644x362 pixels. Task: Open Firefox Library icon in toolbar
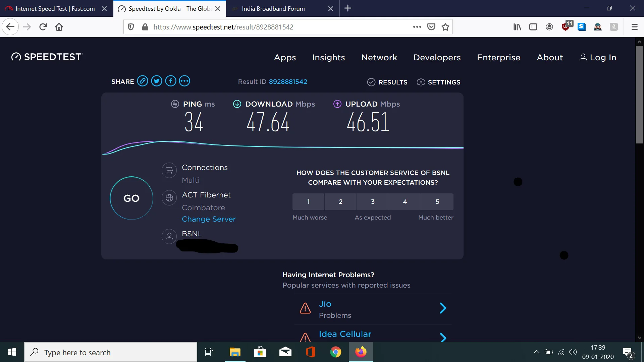click(x=517, y=27)
